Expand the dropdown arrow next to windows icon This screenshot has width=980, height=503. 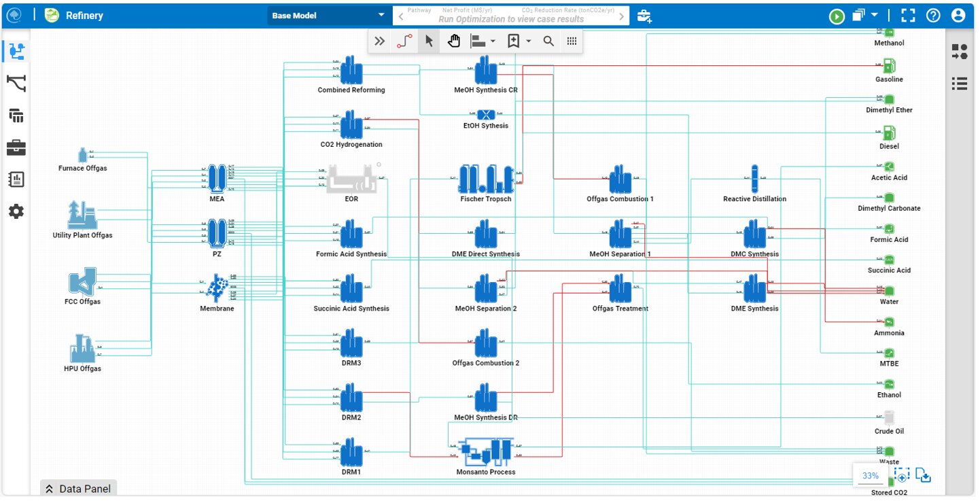point(875,15)
